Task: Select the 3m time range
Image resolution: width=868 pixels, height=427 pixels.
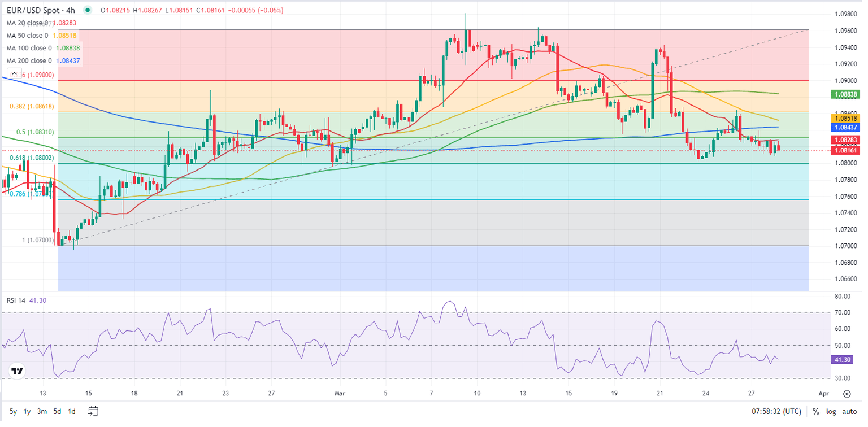Action: point(42,411)
